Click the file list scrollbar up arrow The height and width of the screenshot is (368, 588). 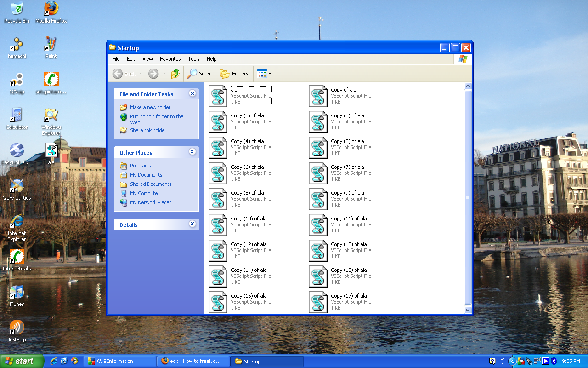(x=468, y=86)
